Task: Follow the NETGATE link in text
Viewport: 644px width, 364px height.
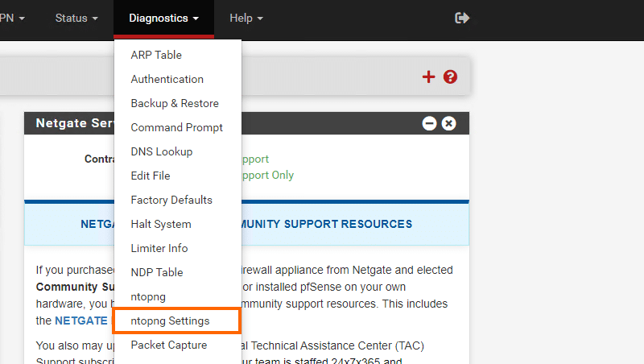Action: tap(81, 321)
